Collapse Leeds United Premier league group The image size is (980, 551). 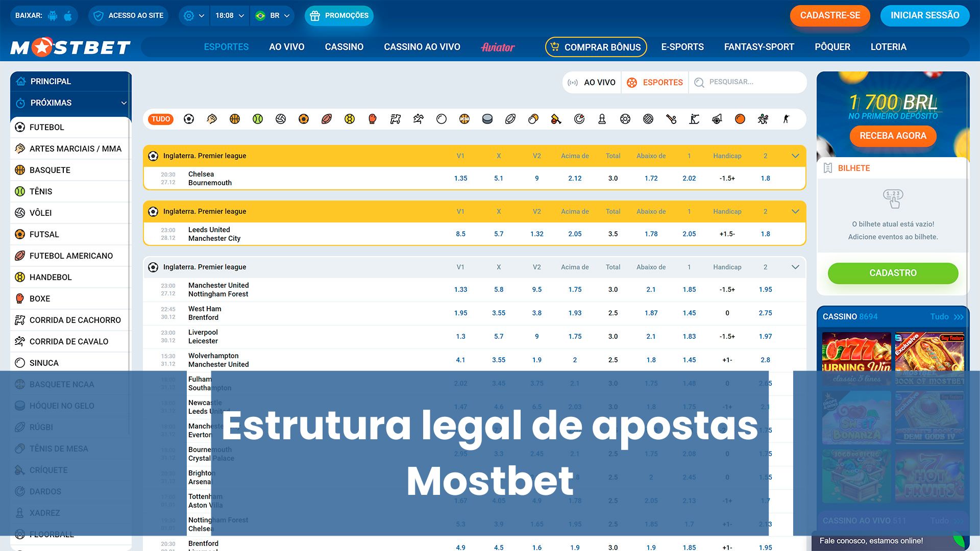click(795, 211)
